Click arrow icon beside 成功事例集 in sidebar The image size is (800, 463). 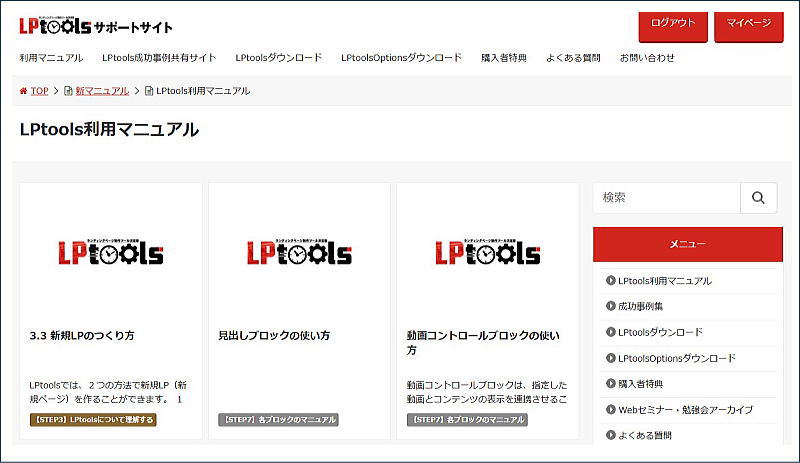click(610, 306)
